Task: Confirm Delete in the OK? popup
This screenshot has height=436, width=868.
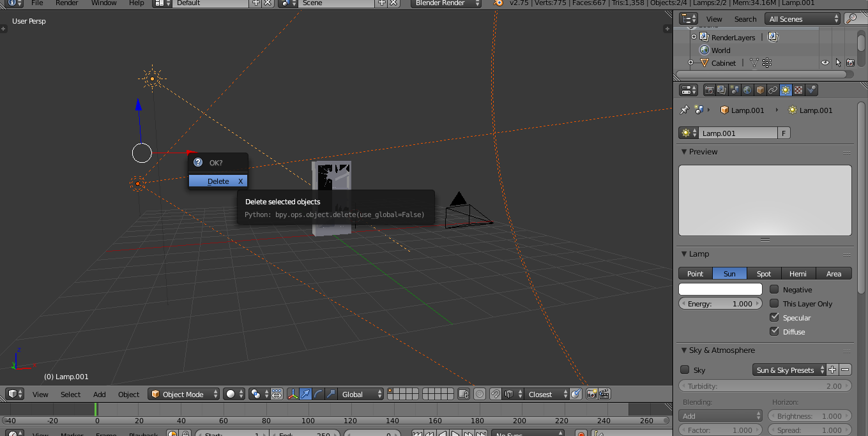Action: point(218,181)
